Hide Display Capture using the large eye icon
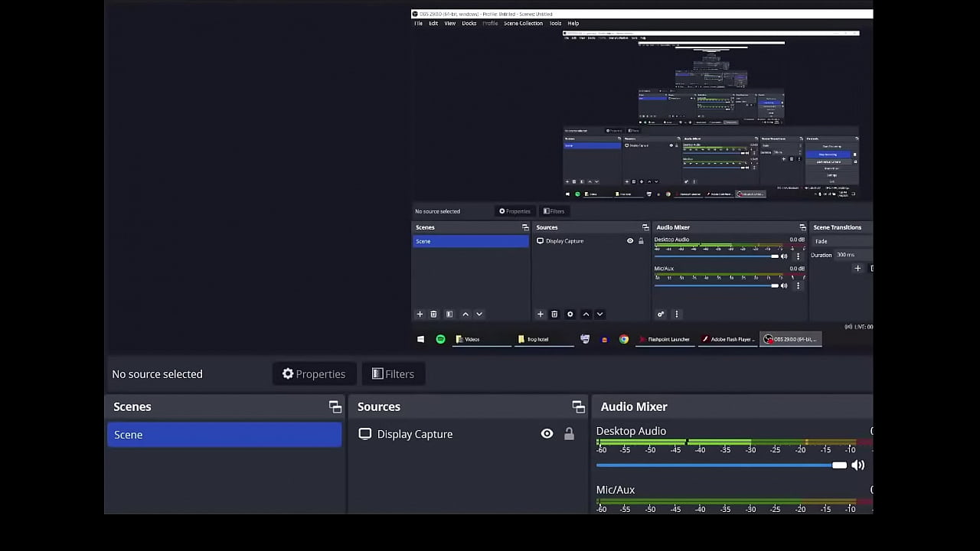This screenshot has width=980, height=551. (547, 434)
